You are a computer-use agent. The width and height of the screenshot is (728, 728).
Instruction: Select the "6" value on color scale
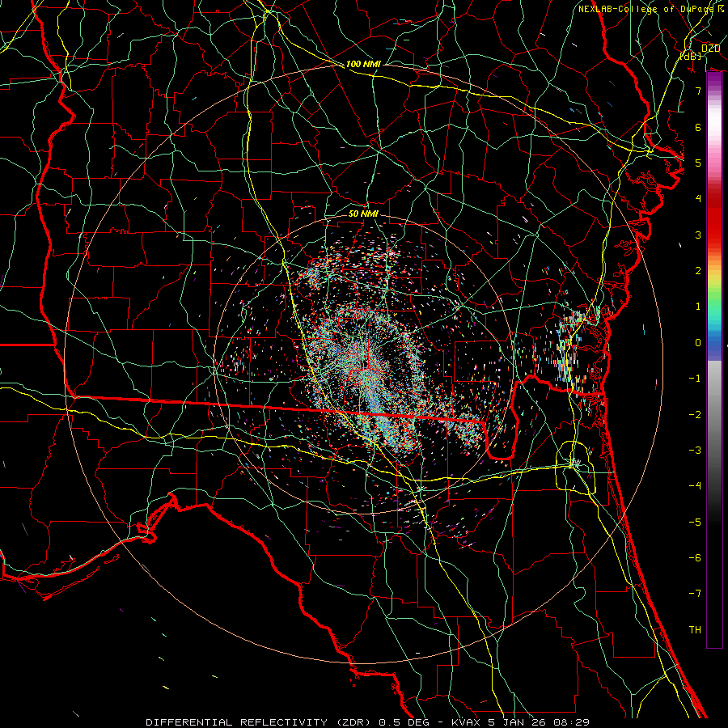pyautogui.click(x=698, y=127)
